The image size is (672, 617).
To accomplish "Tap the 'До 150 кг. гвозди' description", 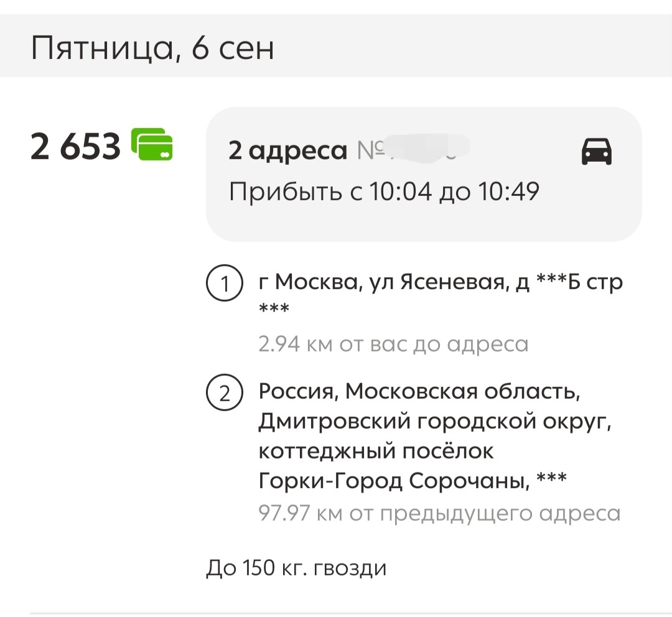I will [296, 568].
